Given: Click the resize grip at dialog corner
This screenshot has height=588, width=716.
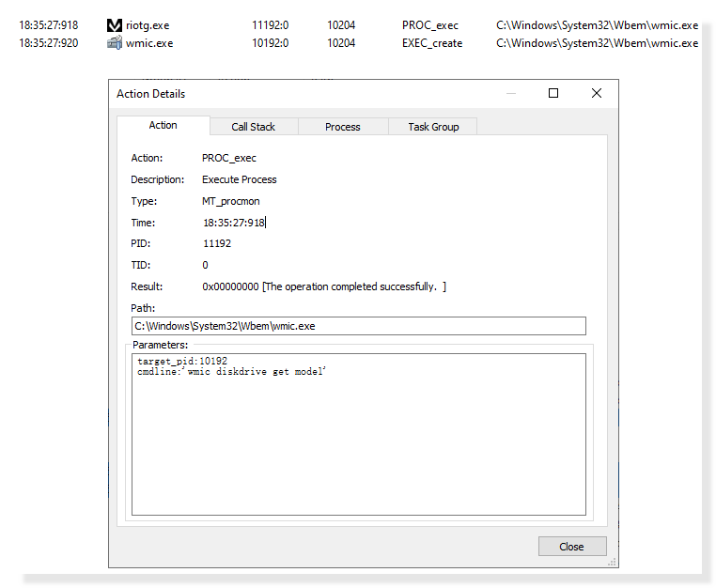Looking at the screenshot, I should (613, 562).
